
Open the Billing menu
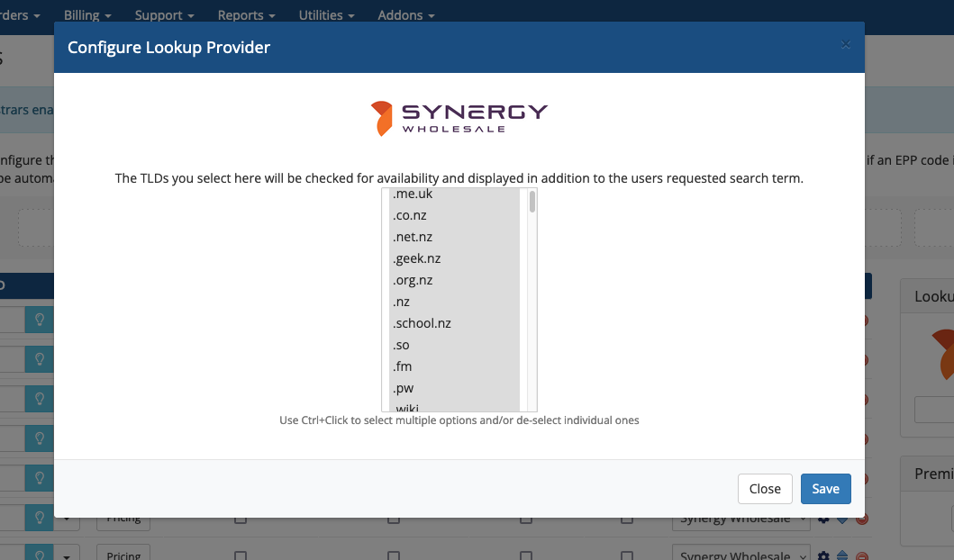[87, 15]
